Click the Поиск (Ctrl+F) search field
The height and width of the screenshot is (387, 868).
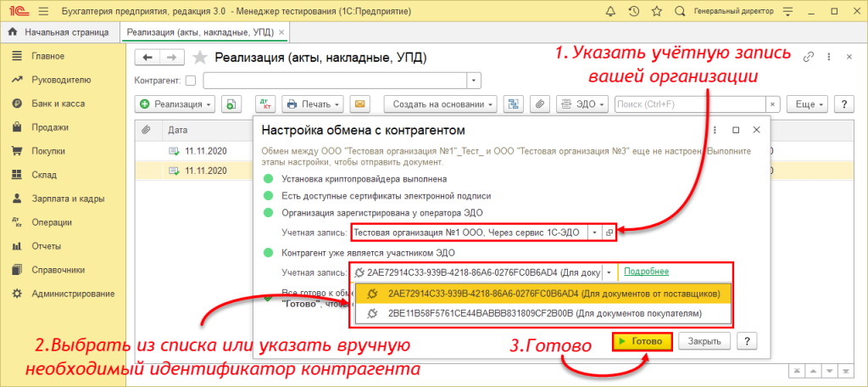690,104
